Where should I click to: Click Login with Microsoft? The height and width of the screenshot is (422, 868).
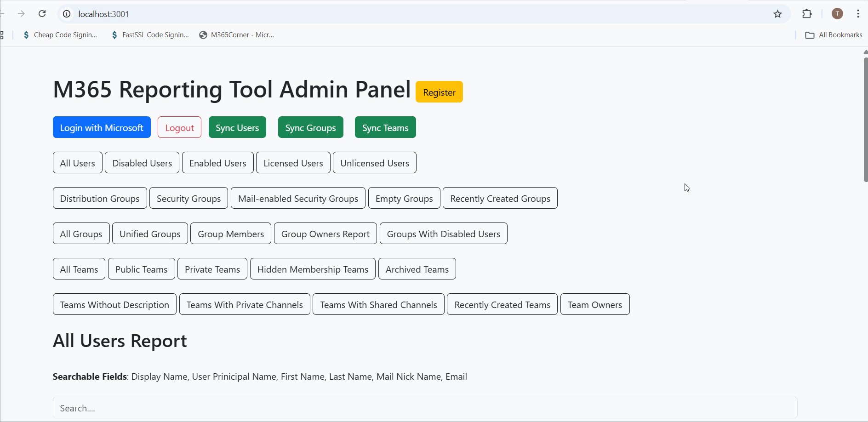(x=101, y=127)
